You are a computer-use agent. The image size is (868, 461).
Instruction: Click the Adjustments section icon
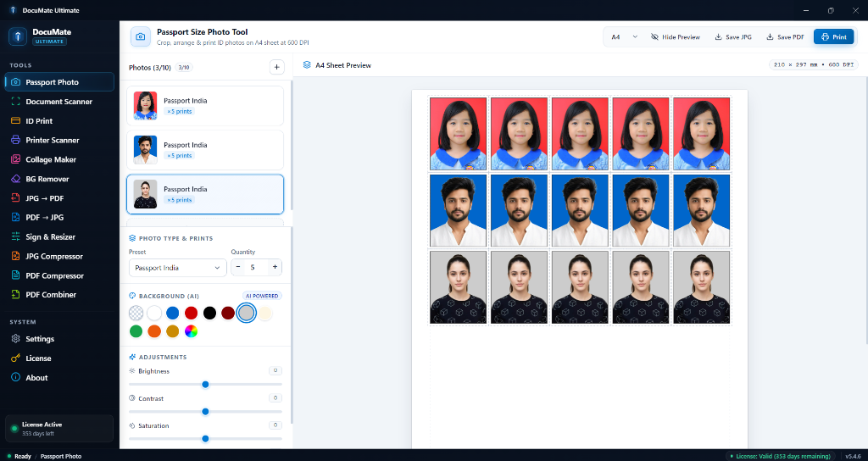pos(132,357)
